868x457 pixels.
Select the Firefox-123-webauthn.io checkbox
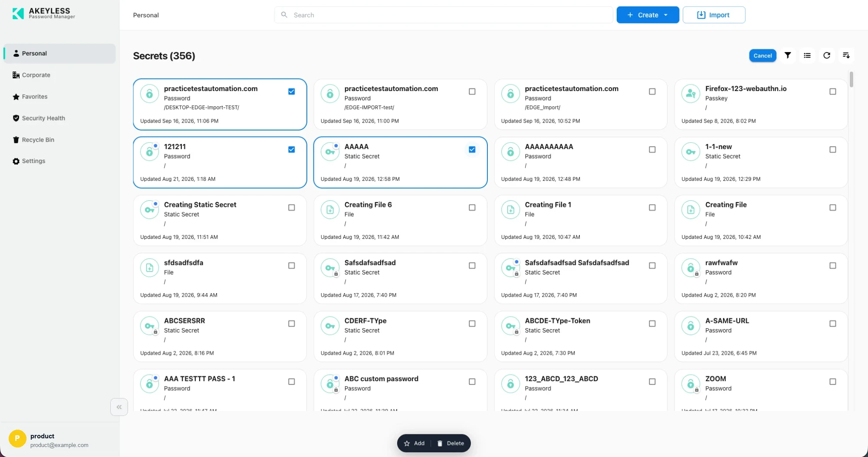833,91
